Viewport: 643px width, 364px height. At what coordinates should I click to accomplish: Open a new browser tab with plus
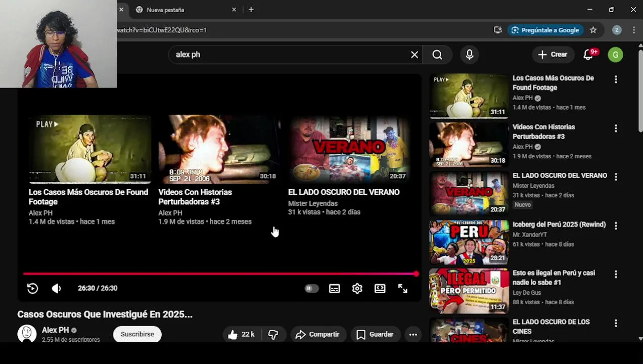251,10
